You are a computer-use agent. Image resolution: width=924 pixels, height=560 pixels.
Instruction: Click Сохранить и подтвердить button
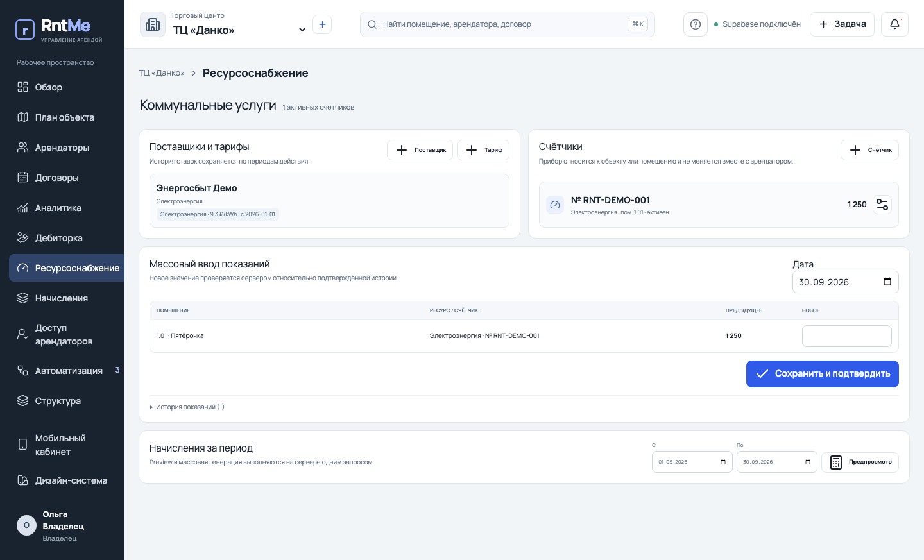(822, 374)
